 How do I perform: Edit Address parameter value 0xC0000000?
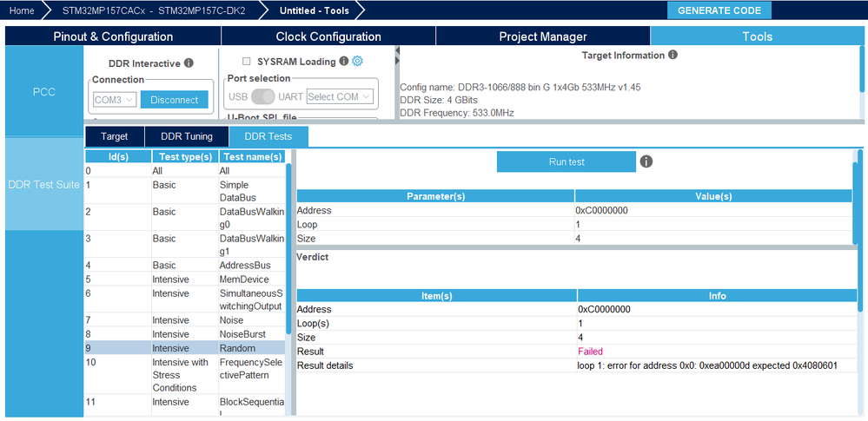pyautogui.click(x=713, y=210)
